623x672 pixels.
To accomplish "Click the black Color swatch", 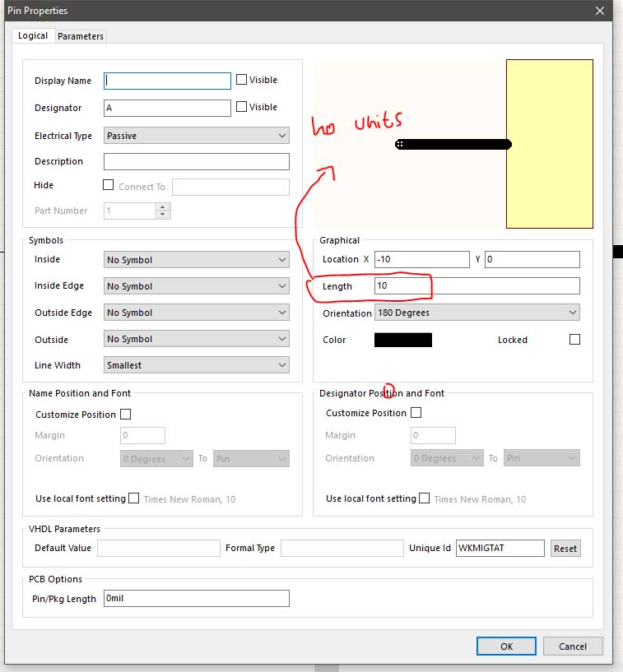I will [x=402, y=340].
